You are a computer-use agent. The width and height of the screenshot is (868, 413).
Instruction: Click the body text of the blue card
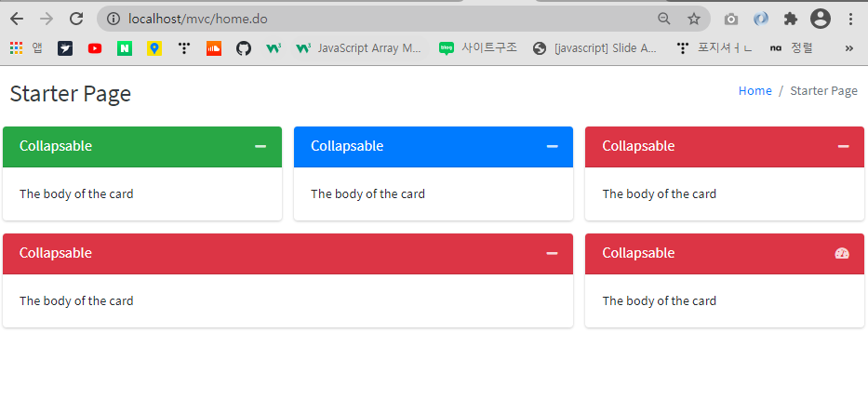367,193
